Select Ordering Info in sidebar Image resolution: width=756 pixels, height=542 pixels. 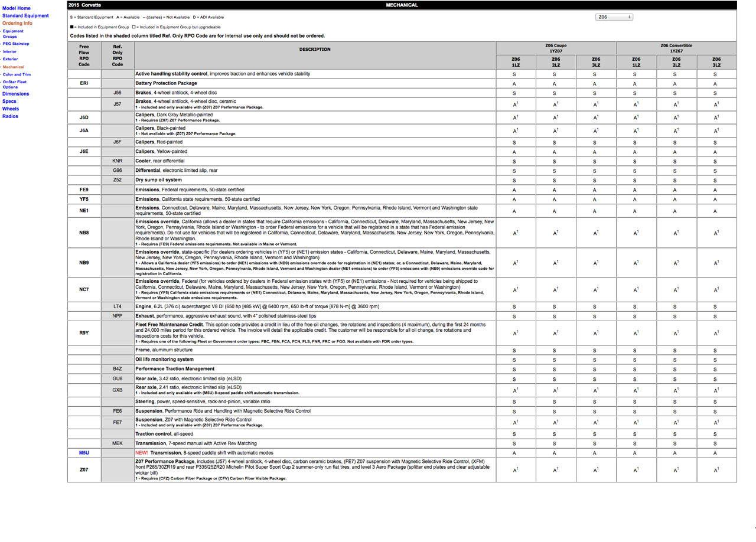(x=17, y=24)
